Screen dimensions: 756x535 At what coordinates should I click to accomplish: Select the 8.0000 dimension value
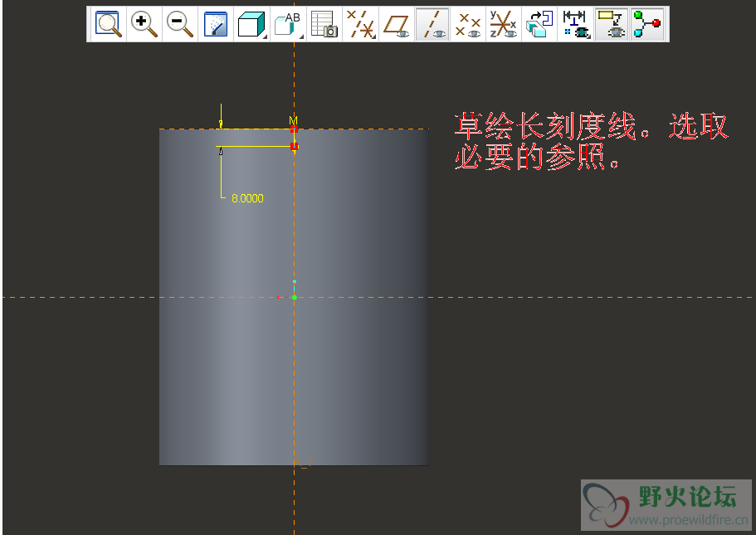(x=247, y=198)
